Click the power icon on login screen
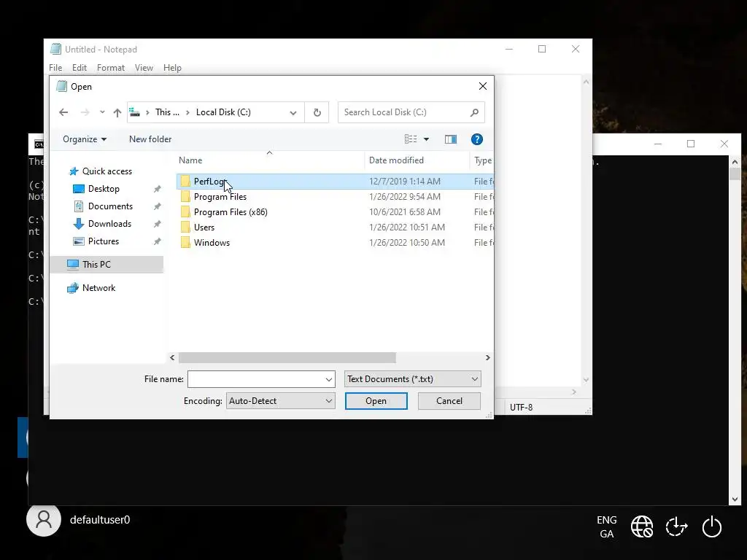The height and width of the screenshot is (560, 747). coord(712,526)
